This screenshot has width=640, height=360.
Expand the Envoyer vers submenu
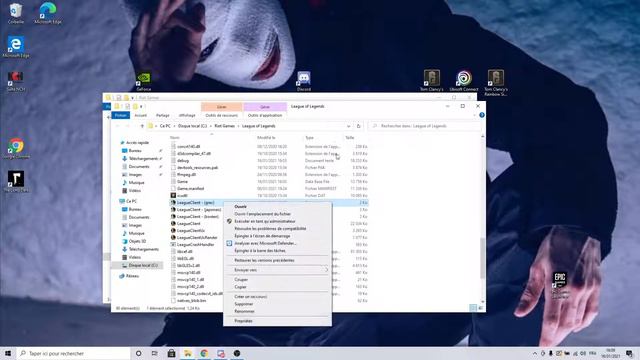(x=278, y=270)
